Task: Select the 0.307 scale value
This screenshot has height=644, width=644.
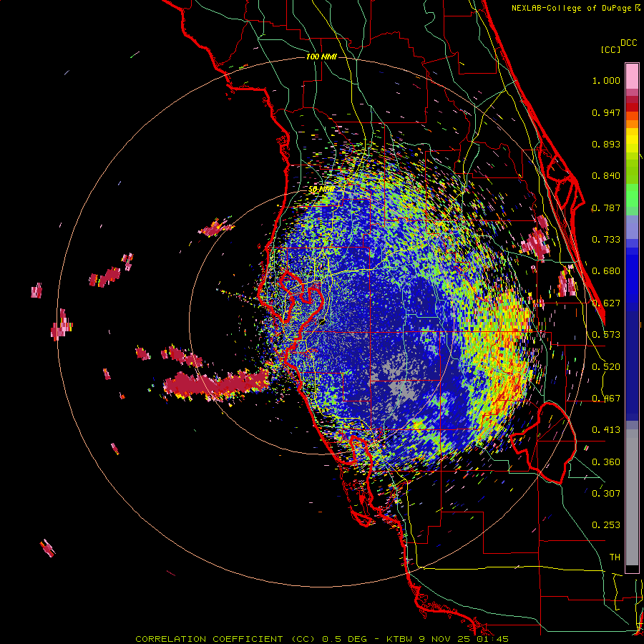Action: click(606, 494)
